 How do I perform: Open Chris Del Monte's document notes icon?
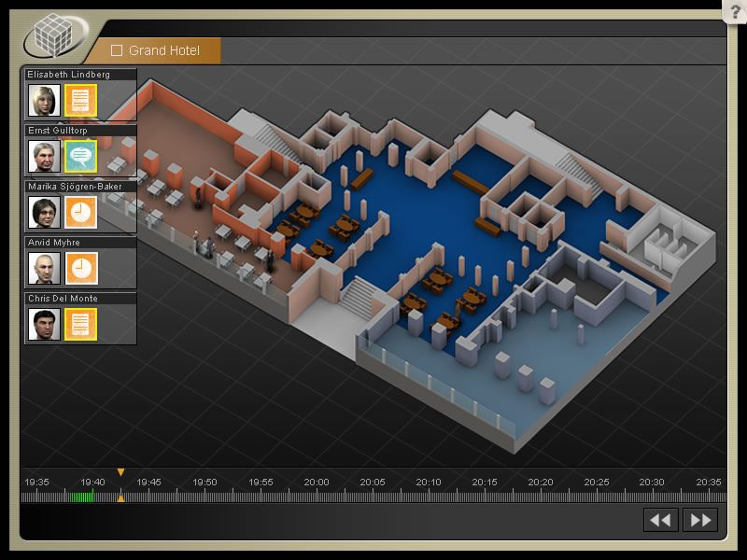(81, 324)
